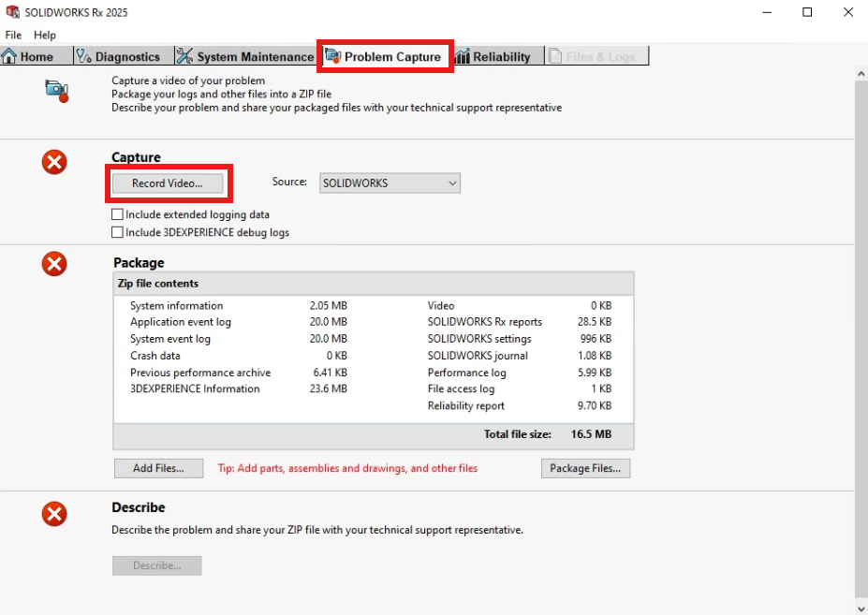Click the SOLIDWORKS settings entry
Image resolution: width=868 pixels, height=615 pixels.
pos(479,339)
